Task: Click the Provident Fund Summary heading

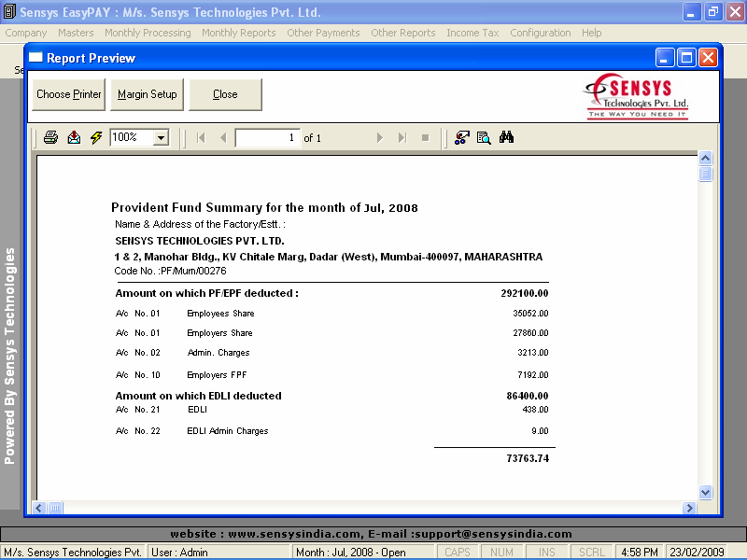Action: 264,207
